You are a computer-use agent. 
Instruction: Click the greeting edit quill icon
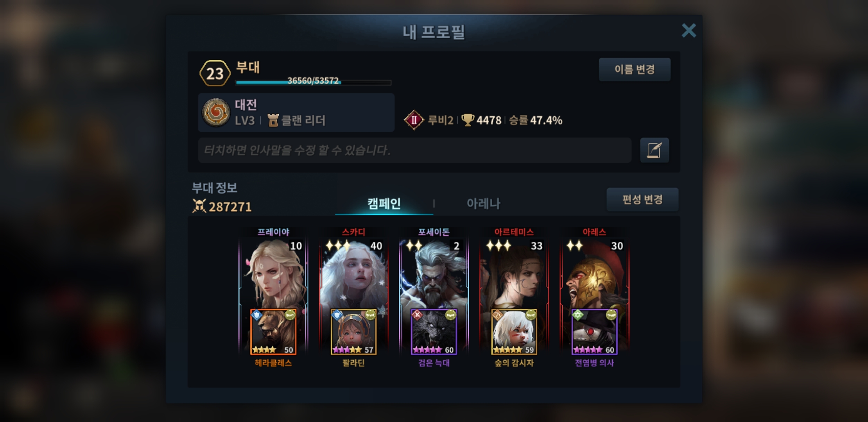point(655,150)
